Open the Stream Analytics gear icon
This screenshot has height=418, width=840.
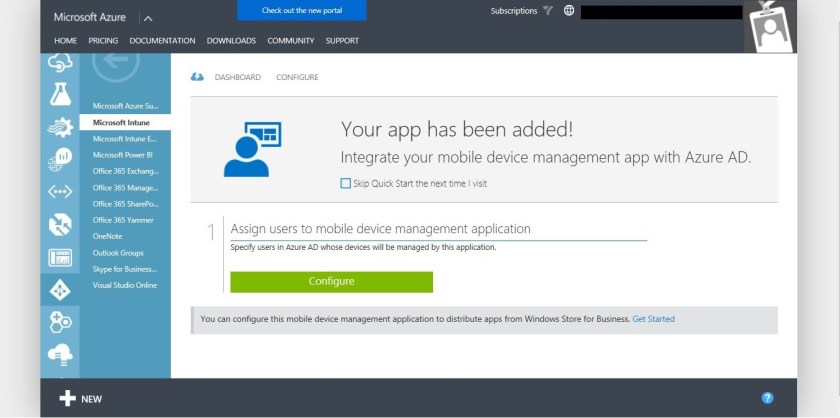coord(60,127)
